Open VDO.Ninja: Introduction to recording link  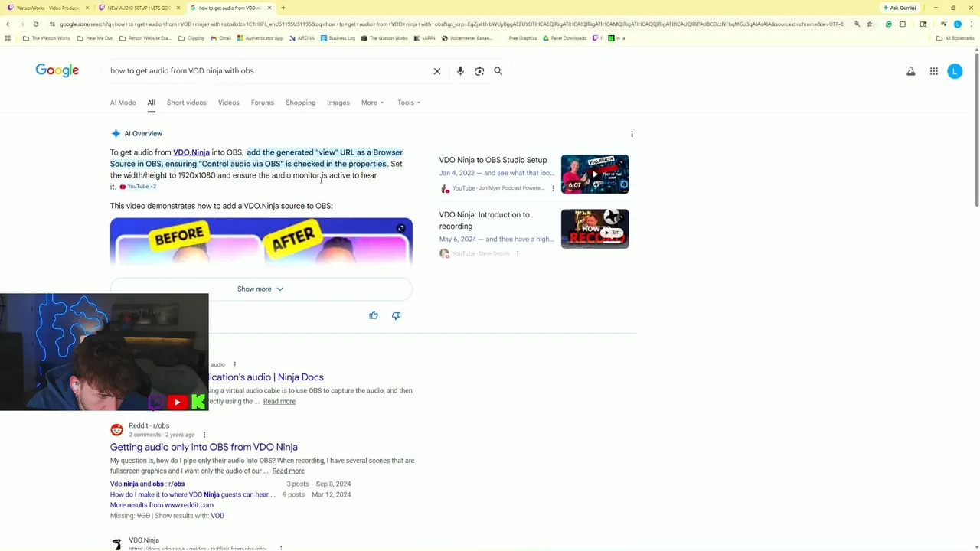[x=484, y=220]
